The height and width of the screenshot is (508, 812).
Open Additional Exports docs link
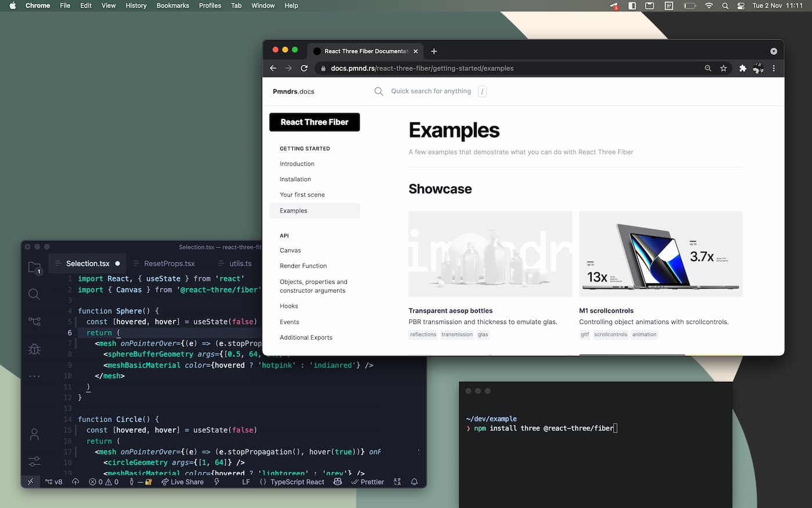pyautogui.click(x=306, y=337)
